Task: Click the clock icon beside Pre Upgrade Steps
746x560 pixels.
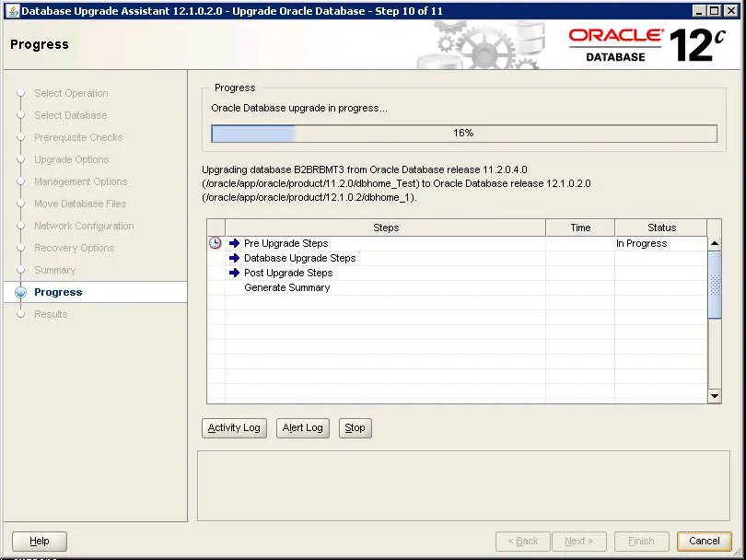Action: [x=216, y=243]
